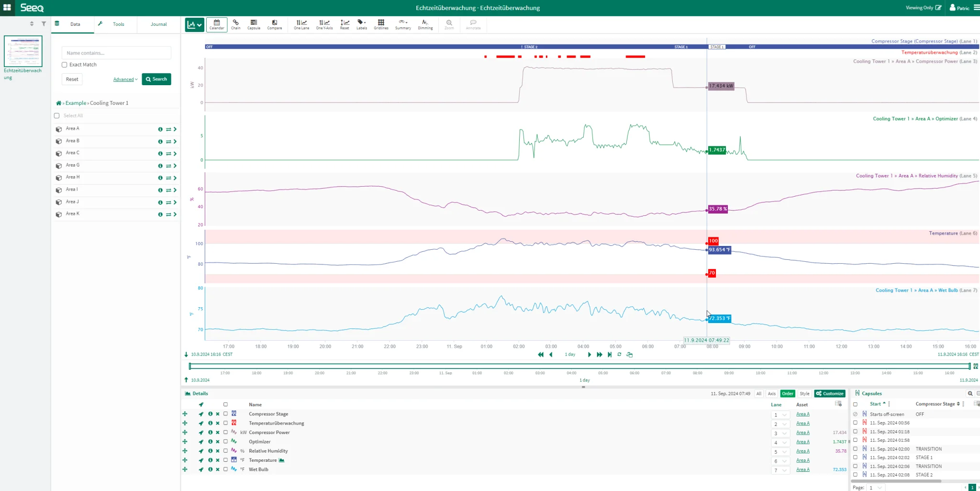980x491 pixels.
Task: Open trend view selector dropdown
Action: click(x=195, y=25)
